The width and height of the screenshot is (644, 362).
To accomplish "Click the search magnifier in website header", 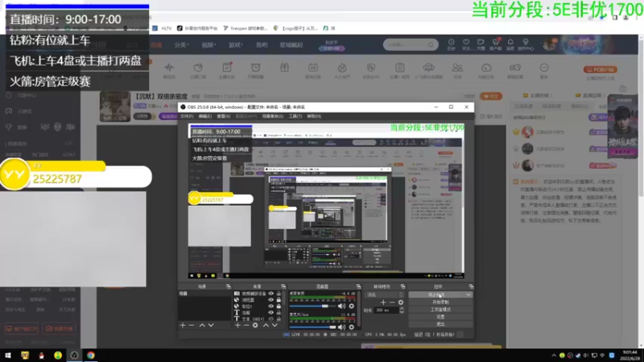I will click(431, 44).
